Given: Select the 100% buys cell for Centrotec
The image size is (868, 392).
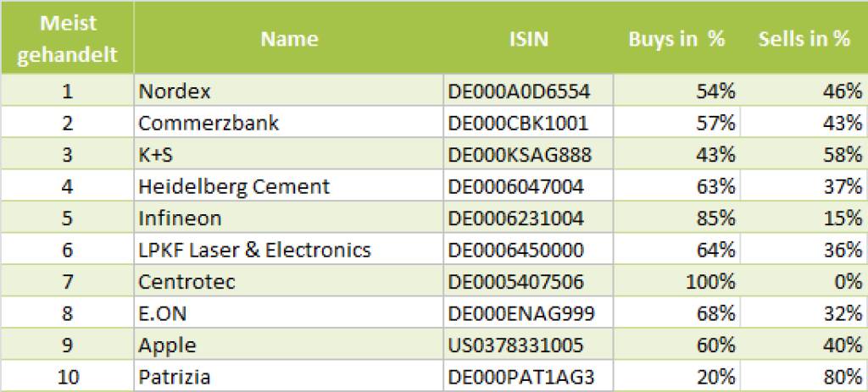Looking at the screenshot, I should (710, 282).
